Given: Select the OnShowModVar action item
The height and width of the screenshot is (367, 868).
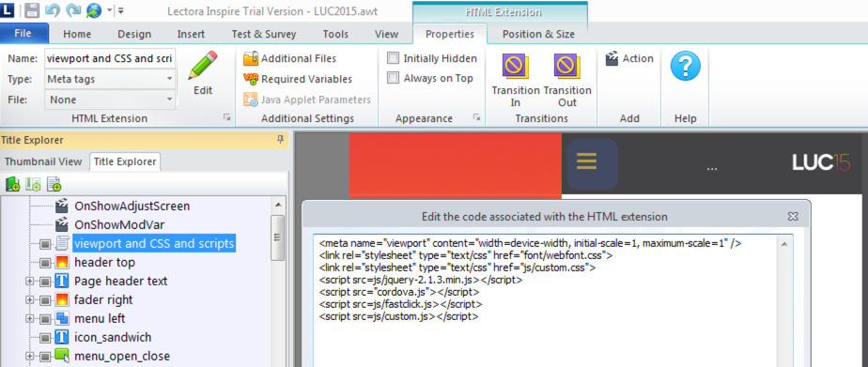Looking at the screenshot, I should [119, 225].
